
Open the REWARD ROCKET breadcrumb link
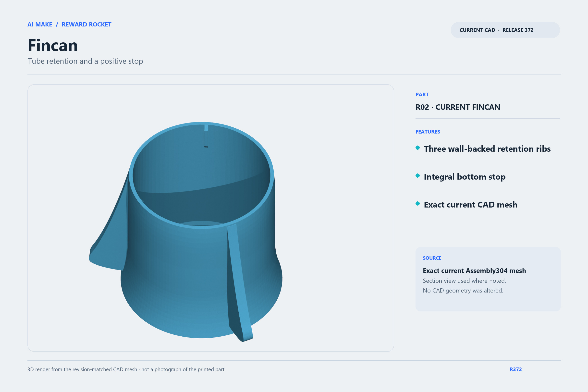click(x=86, y=24)
